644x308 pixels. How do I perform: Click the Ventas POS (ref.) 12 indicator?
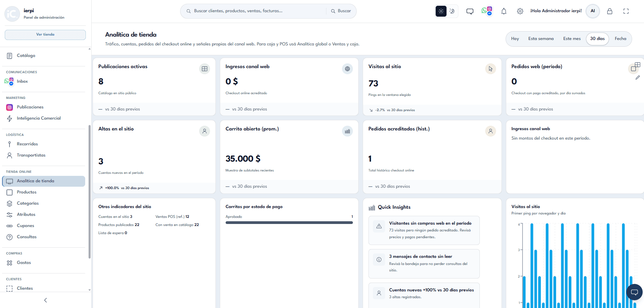[172, 217]
